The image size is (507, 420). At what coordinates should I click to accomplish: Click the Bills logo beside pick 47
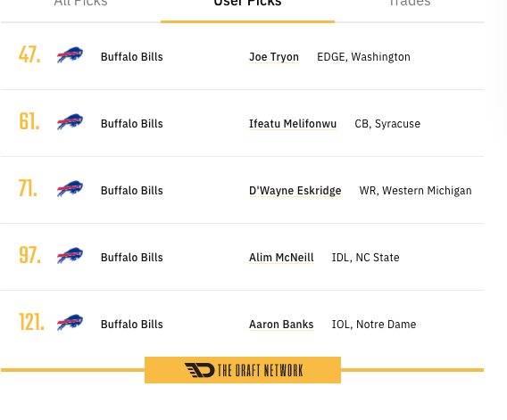tap(70, 55)
